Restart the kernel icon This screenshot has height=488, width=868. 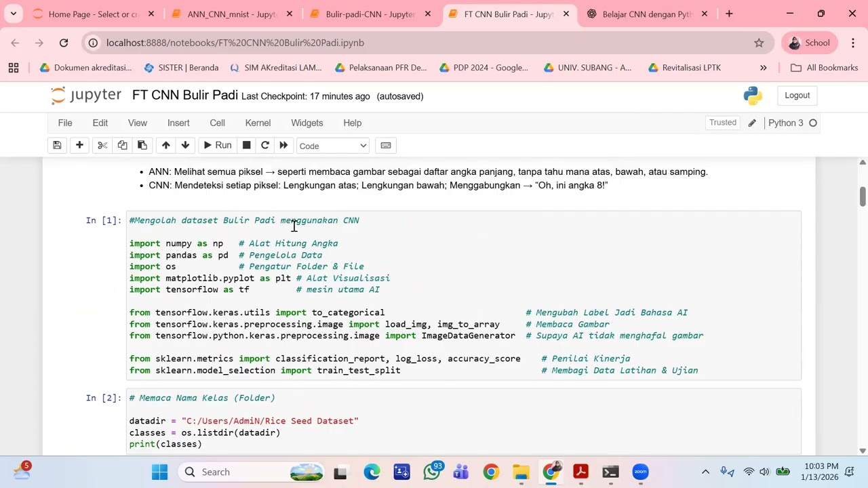pos(265,146)
